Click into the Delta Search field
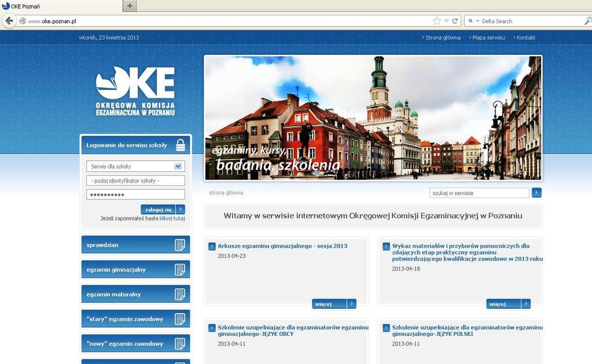This screenshot has height=364, width=592. point(532,21)
